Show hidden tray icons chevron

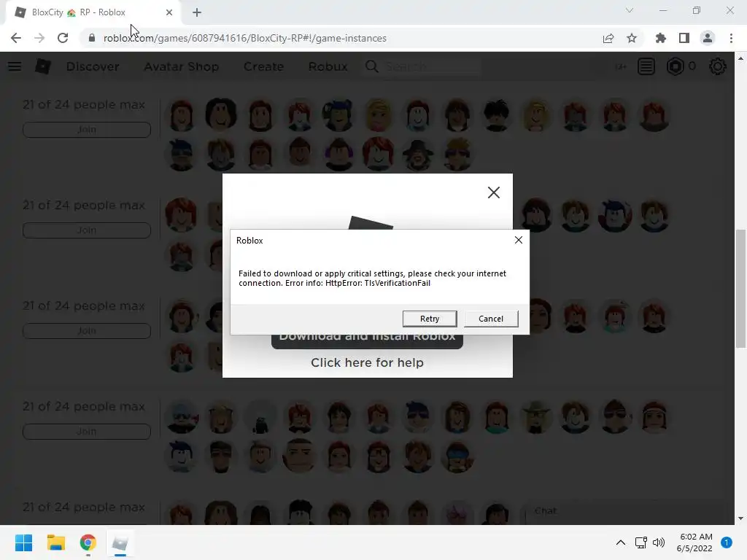(x=620, y=542)
